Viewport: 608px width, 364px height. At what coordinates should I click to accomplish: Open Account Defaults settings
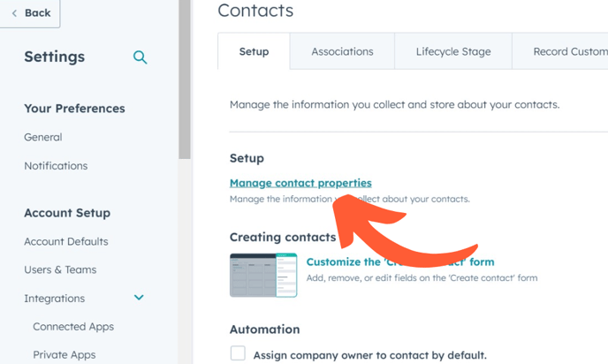66,241
